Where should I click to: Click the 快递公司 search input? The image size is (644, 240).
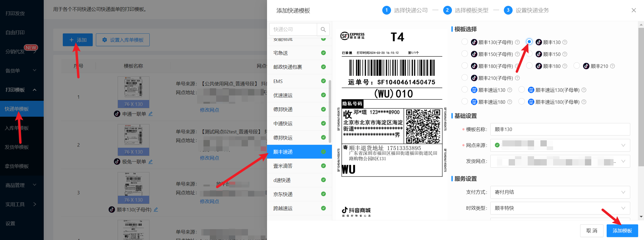tap(293, 29)
